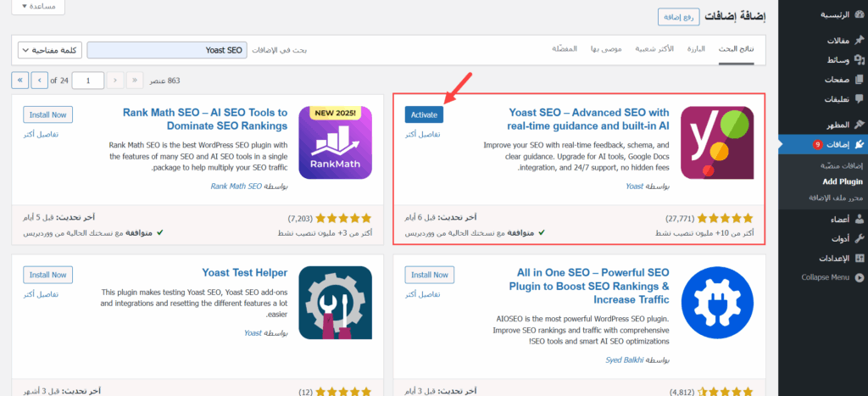The image size is (868, 396).
Task: Open تفاصيل أكثر for Rank Math SEO
Action: tap(41, 135)
